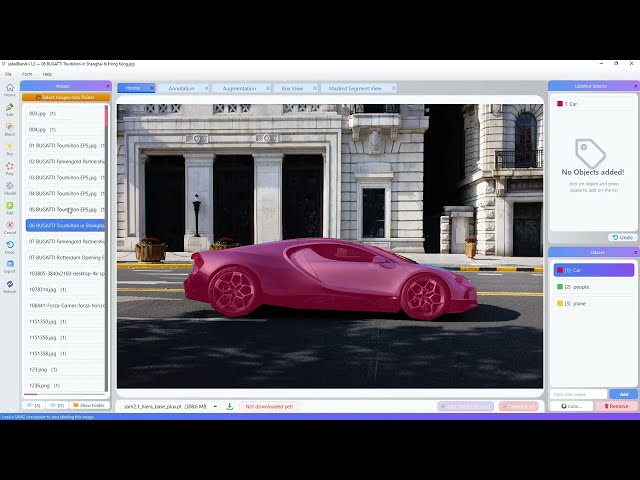Select image 1236.png in list
The image size is (640, 480).
coord(65,385)
